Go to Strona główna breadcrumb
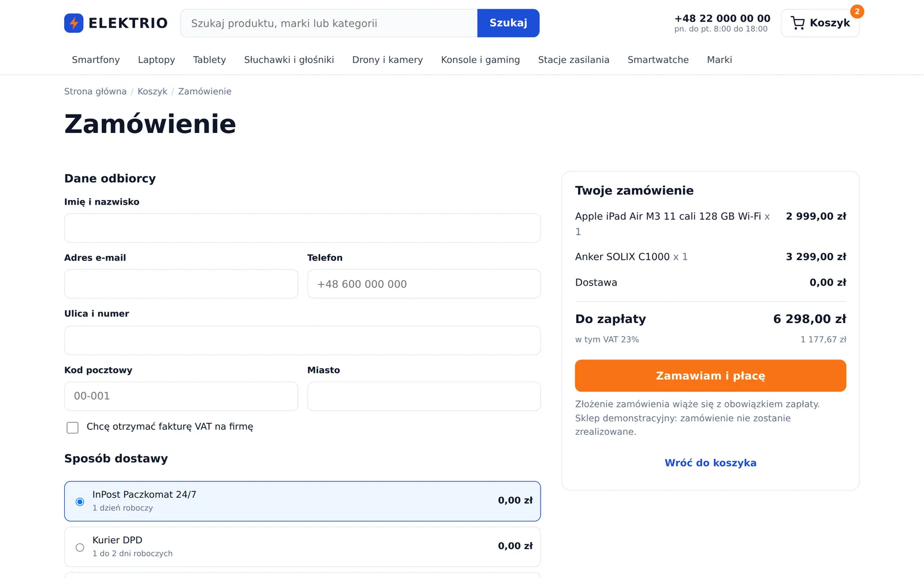The width and height of the screenshot is (924, 578). [95, 91]
